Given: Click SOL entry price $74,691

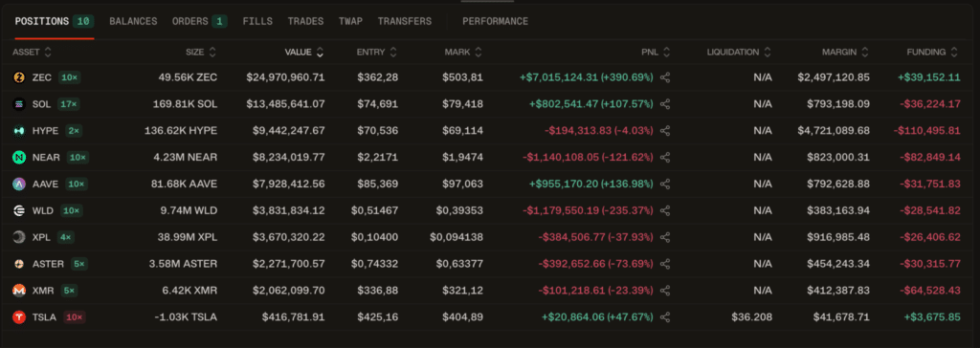Looking at the screenshot, I should point(377,104).
